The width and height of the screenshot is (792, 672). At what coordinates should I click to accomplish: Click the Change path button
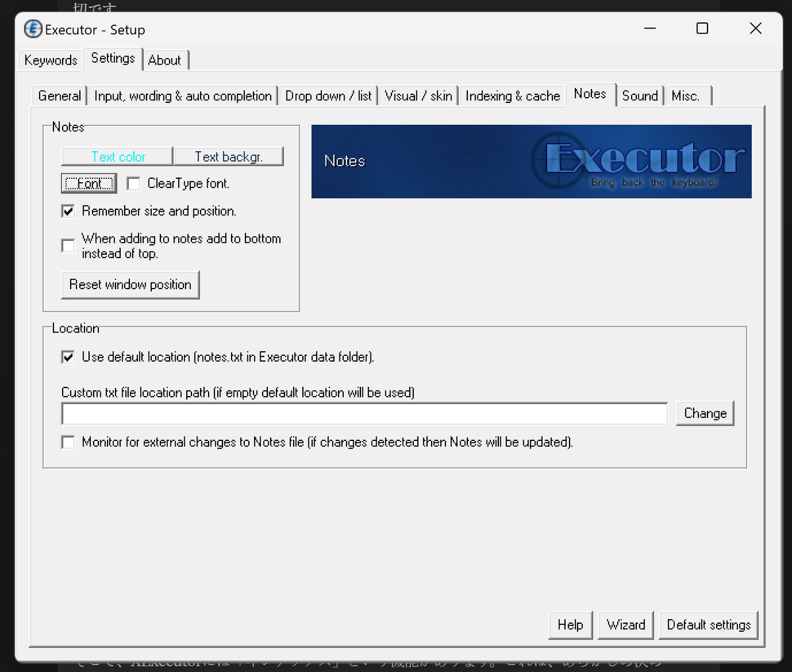pos(705,413)
